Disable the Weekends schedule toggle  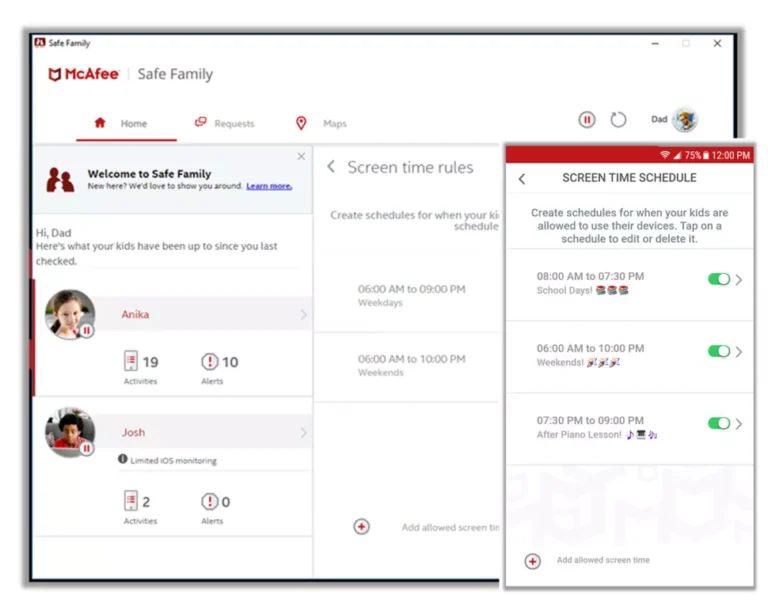tap(718, 352)
